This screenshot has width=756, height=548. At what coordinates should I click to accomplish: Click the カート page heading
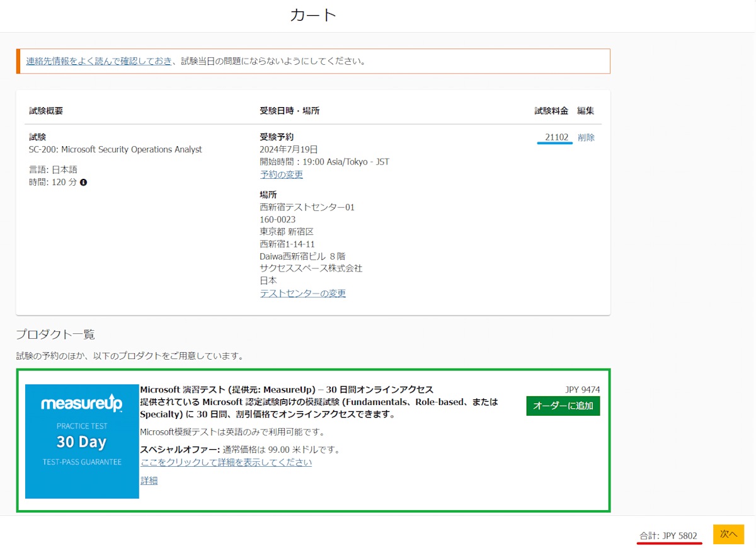pos(313,15)
